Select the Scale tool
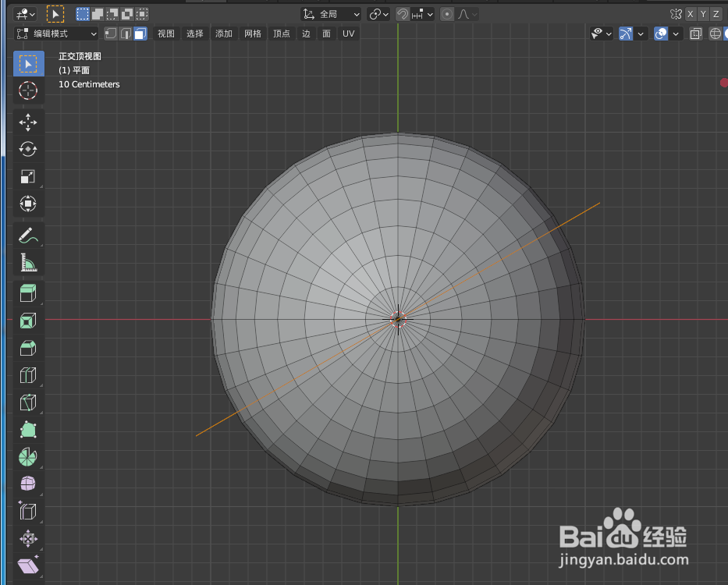Screen dimensions: 728x585 [28, 177]
